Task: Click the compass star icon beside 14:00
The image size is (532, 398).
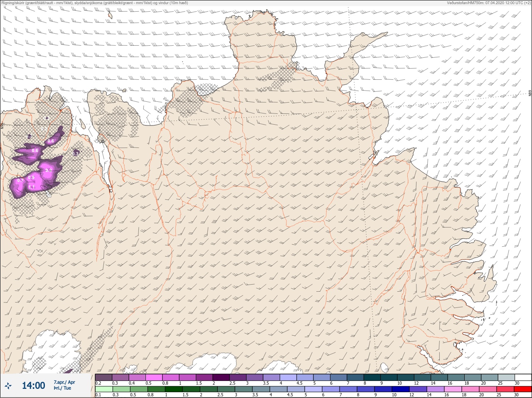Action: [8, 386]
